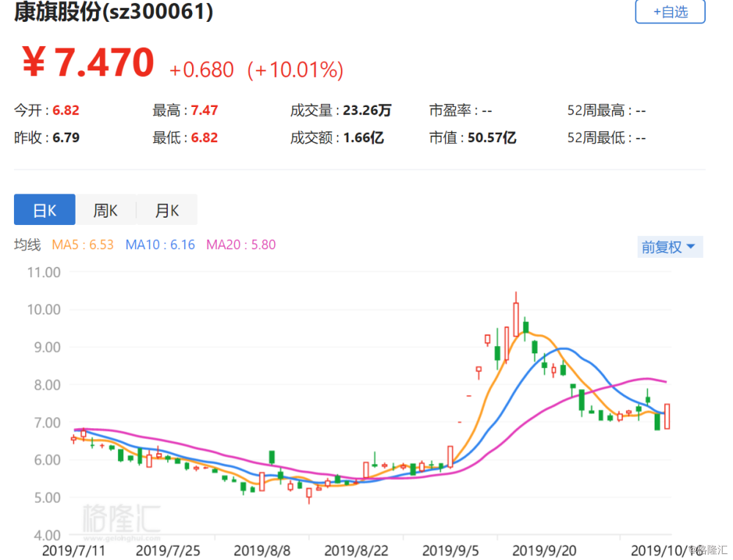This screenshot has height=560, width=733.
Task: Click the percentage change (+10.01%)
Action: [295, 70]
